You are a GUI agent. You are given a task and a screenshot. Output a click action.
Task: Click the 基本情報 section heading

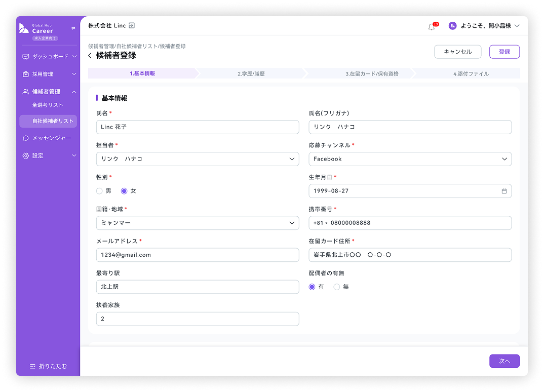click(114, 98)
